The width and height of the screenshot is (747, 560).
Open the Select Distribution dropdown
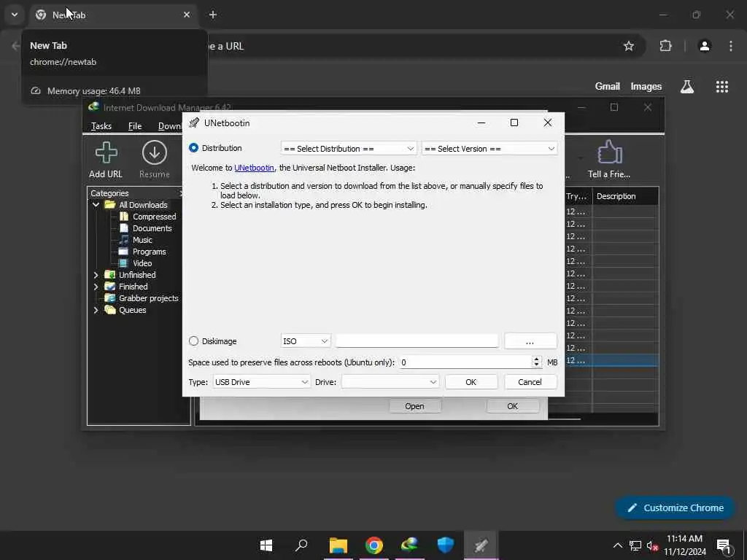(x=349, y=149)
